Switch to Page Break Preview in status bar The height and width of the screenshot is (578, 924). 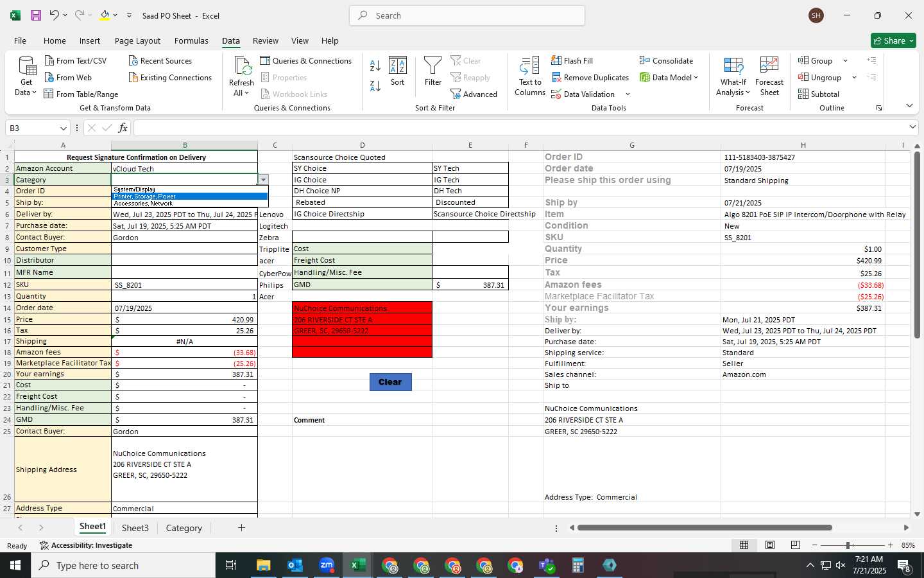click(x=795, y=545)
